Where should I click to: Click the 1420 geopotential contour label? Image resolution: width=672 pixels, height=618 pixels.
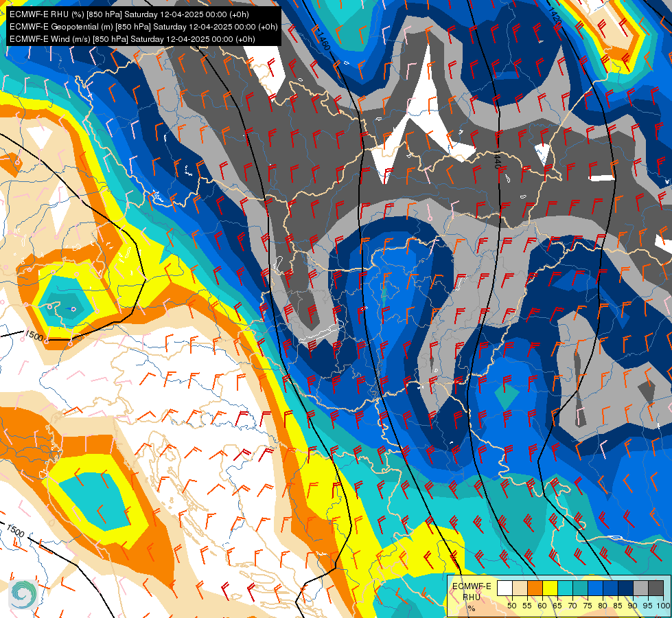(x=554, y=16)
